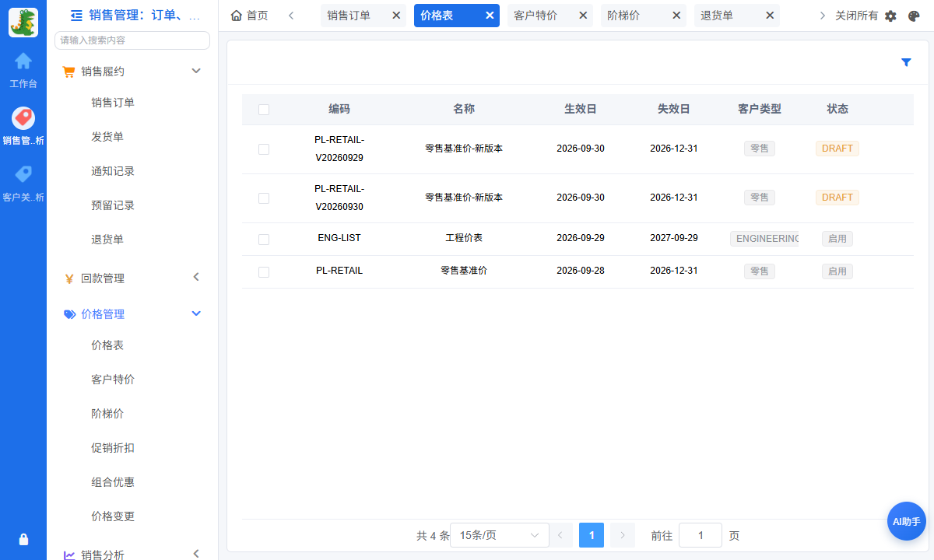
Task: Go to previous page arrow
Action: click(x=560, y=535)
